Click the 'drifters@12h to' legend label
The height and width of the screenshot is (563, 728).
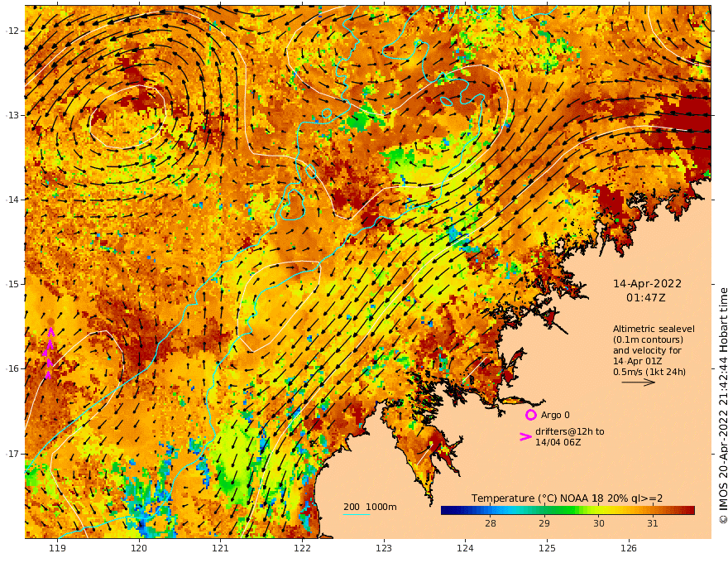pos(570,431)
